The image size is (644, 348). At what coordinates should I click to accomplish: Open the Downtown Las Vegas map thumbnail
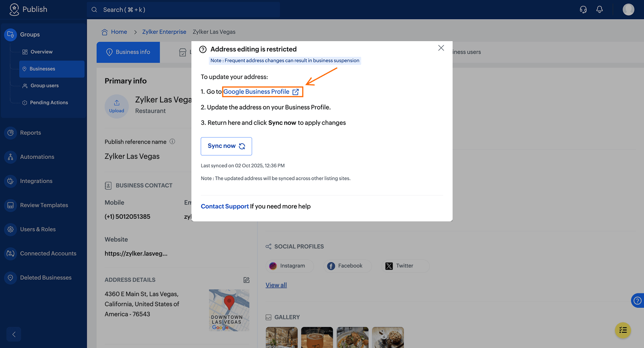point(229,310)
